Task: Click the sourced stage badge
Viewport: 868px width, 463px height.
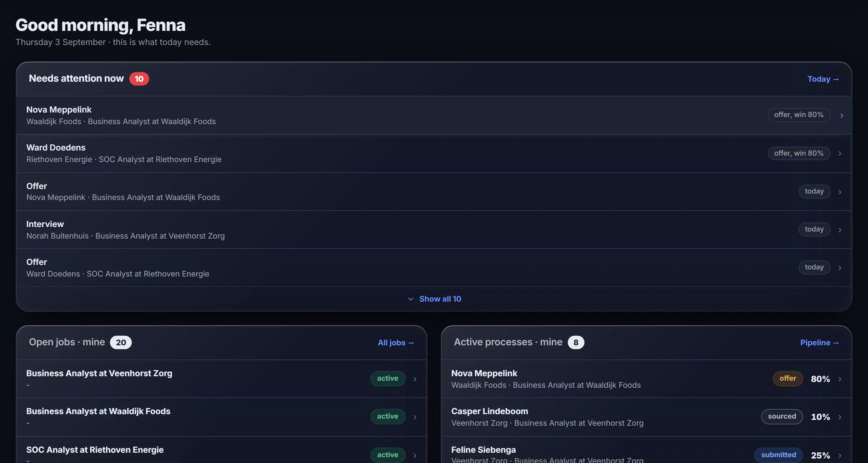Action: tap(782, 416)
